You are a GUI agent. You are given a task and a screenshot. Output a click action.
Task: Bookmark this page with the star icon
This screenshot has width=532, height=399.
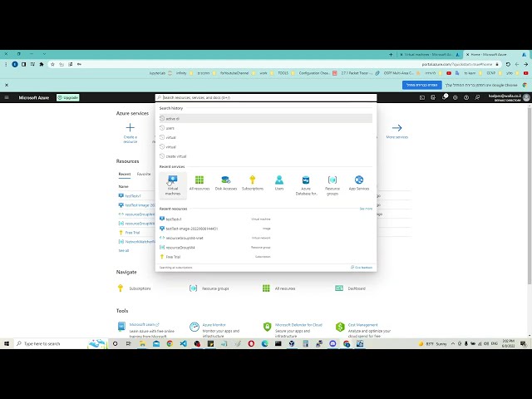coord(52,64)
